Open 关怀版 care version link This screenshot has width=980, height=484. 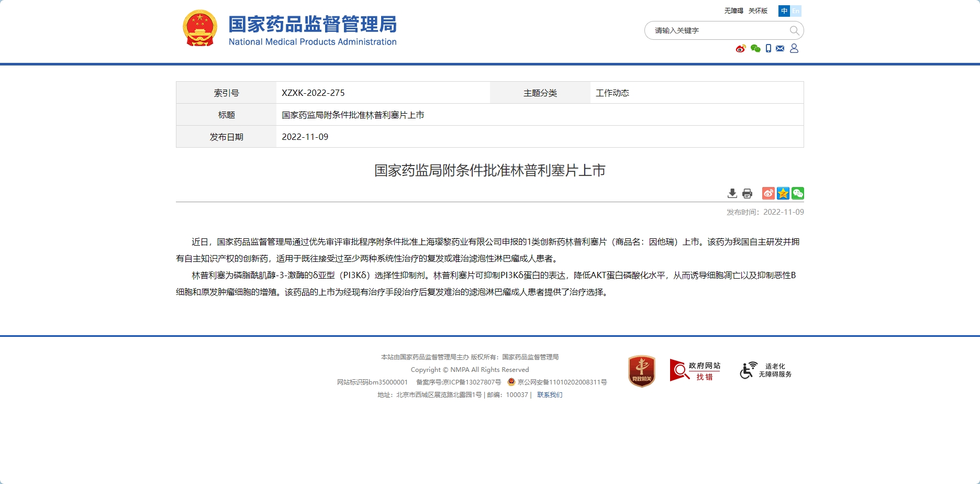pyautogui.click(x=758, y=11)
